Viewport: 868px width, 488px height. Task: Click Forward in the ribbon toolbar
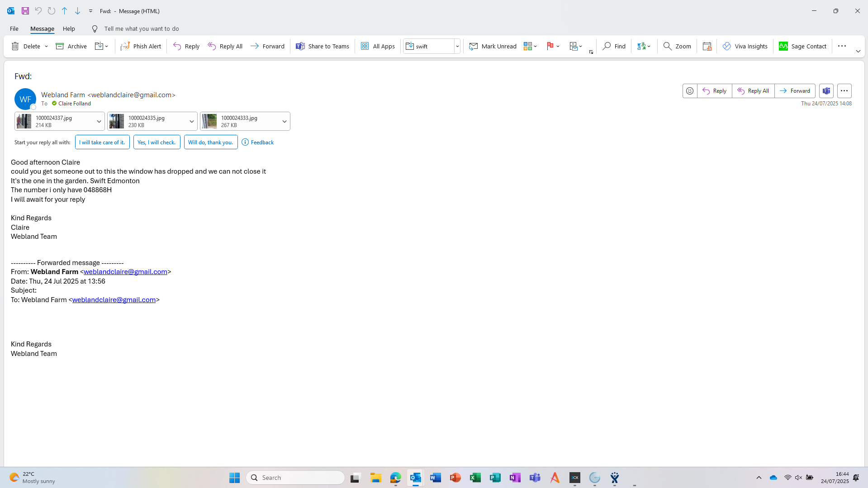click(267, 46)
